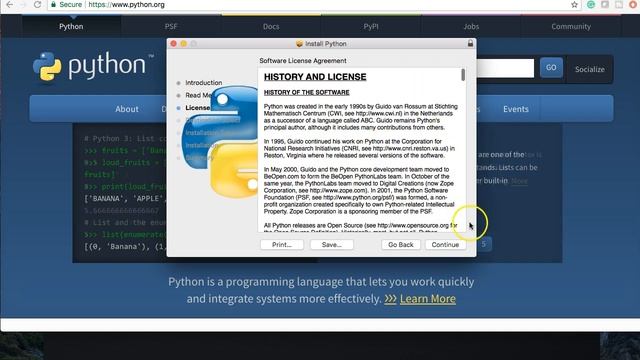Click the HISTORY AND LICENSE heading
This screenshot has height=360, width=640.
click(x=315, y=77)
